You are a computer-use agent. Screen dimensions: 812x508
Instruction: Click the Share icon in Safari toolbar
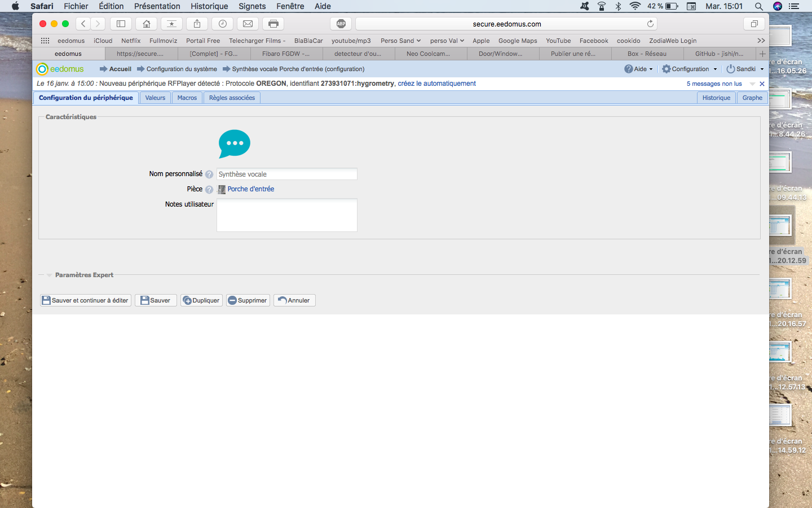point(197,24)
